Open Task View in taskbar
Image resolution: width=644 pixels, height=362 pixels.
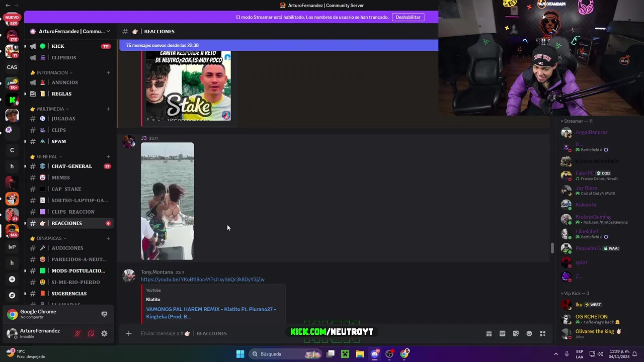click(331, 354)
